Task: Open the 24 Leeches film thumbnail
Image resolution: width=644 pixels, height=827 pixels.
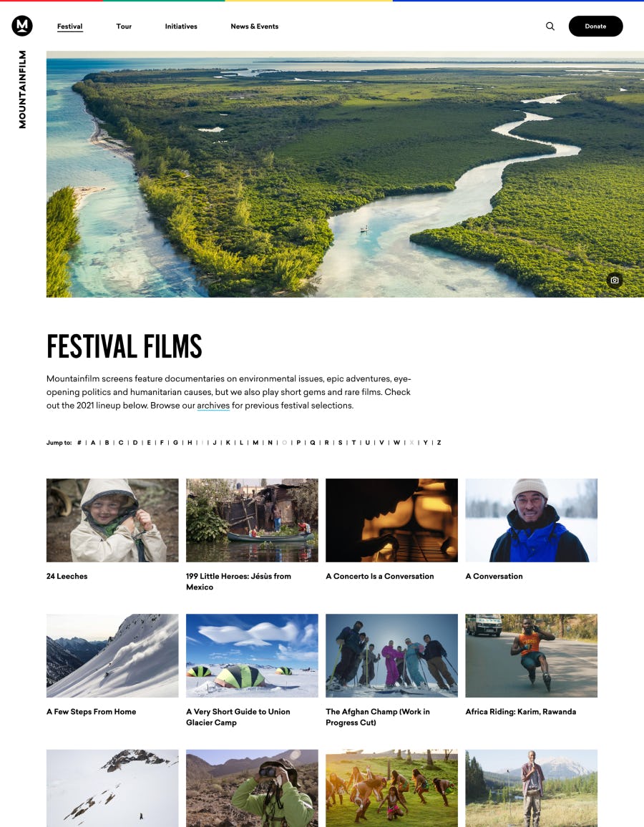Action: (x=112, y=520)
